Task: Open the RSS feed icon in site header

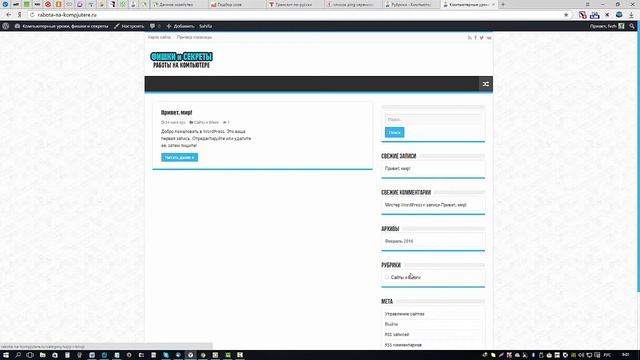Action: pos(469,38)
